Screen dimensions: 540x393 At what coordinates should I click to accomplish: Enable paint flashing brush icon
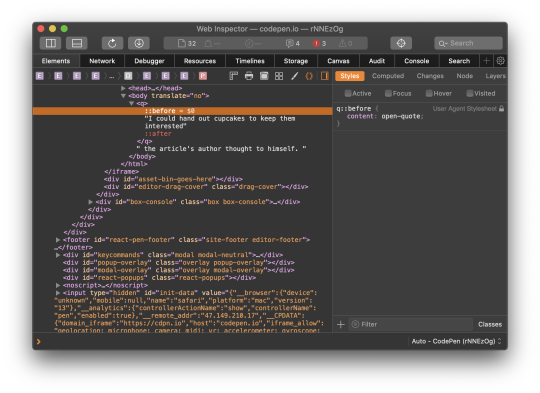coord(294,76)
